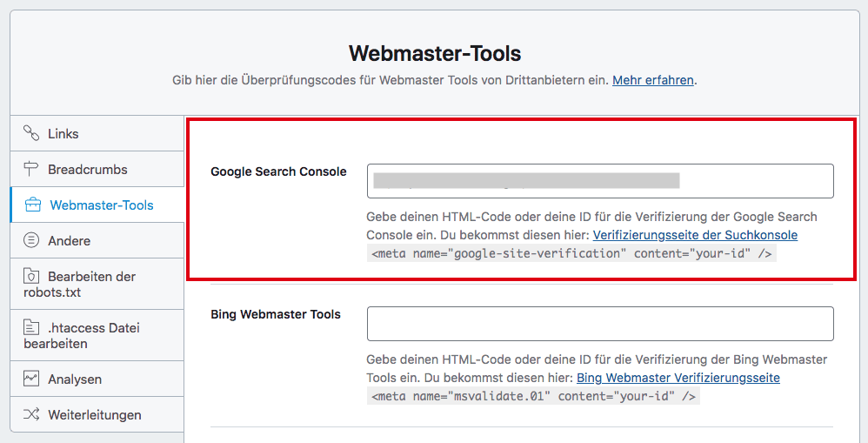868x443 pixels.
Task: Select the Webmaster-Tools tab
Action: tap(97, 205)
